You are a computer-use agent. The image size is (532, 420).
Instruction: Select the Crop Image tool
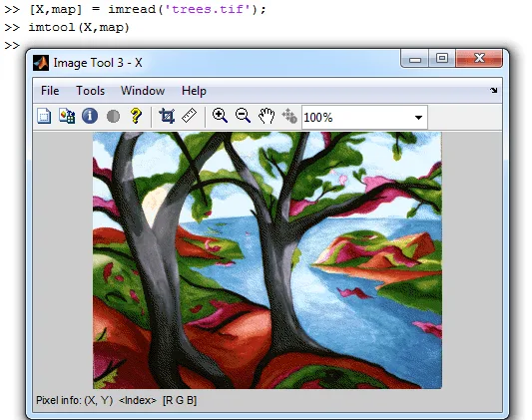(x=167, y=116)
